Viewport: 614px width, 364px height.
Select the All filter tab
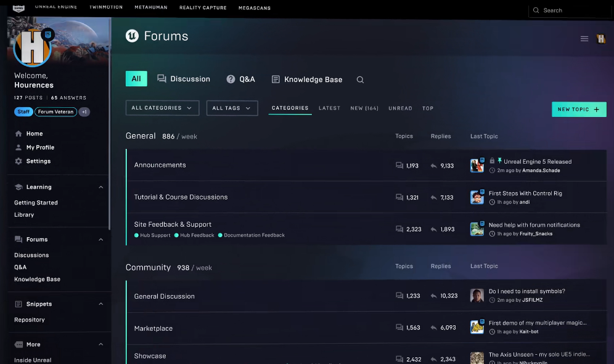pos(136,79)
